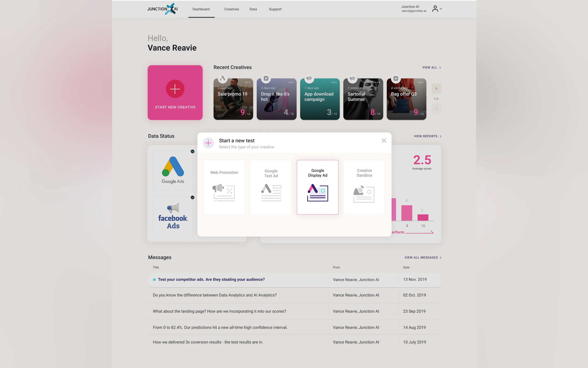Pick the Google Text Ad option
The height and width of the screenshot is (368, 588).
271,187
